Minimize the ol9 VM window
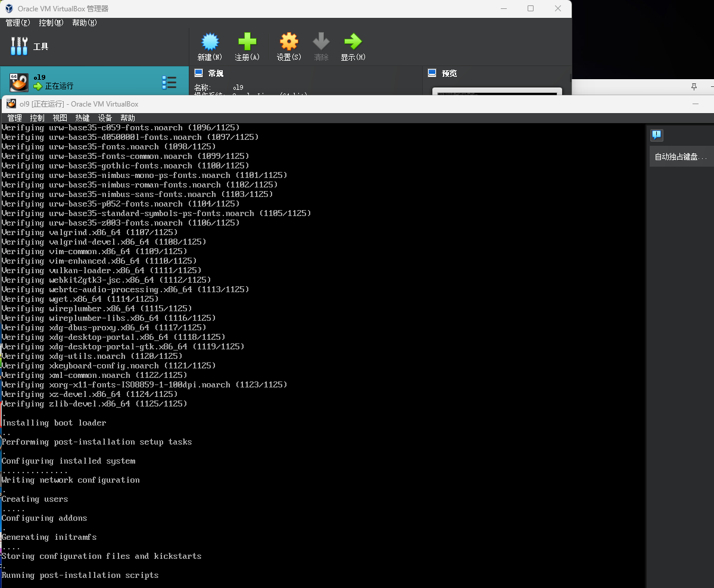 click(x=696, y=104)
